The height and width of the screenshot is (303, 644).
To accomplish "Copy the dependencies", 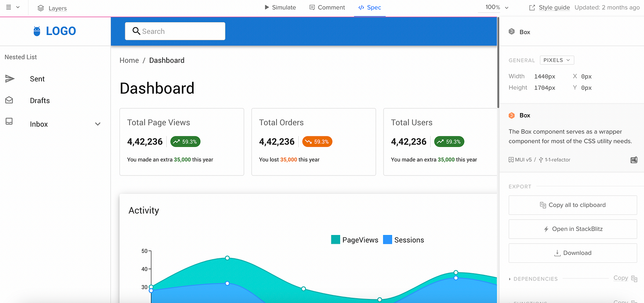I will click(625, 278).
